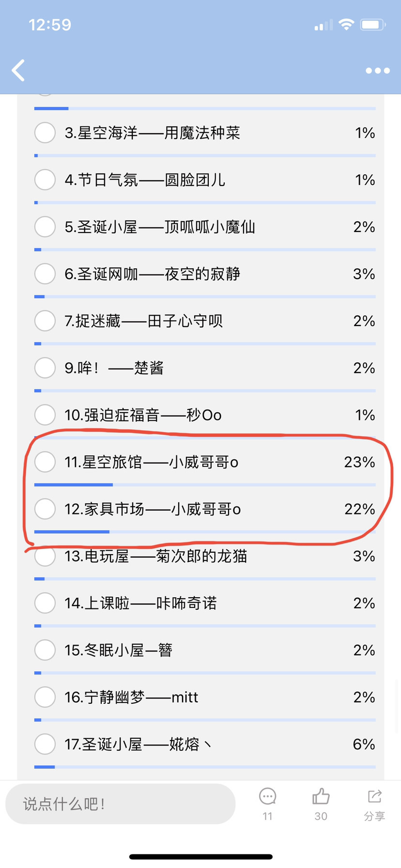This screenshot has height=868, width=401.
Task: Select radio for 9.哞!——楚酱
Action: [45, 368]
